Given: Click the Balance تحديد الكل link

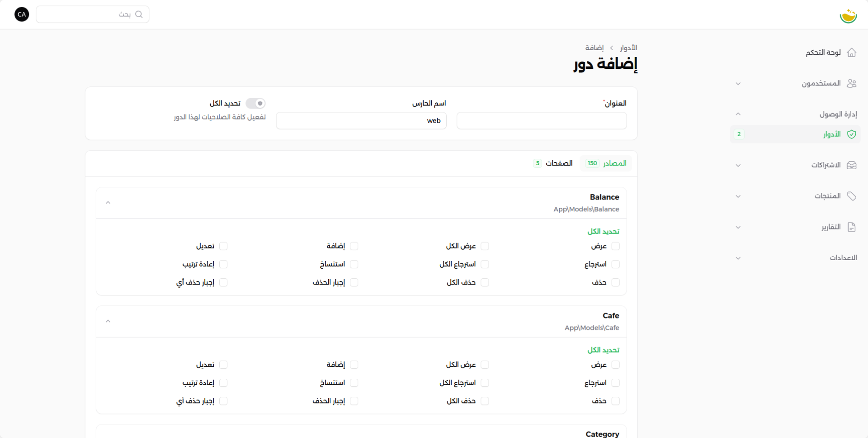Looking at the screenshot, I should point(604,232).
